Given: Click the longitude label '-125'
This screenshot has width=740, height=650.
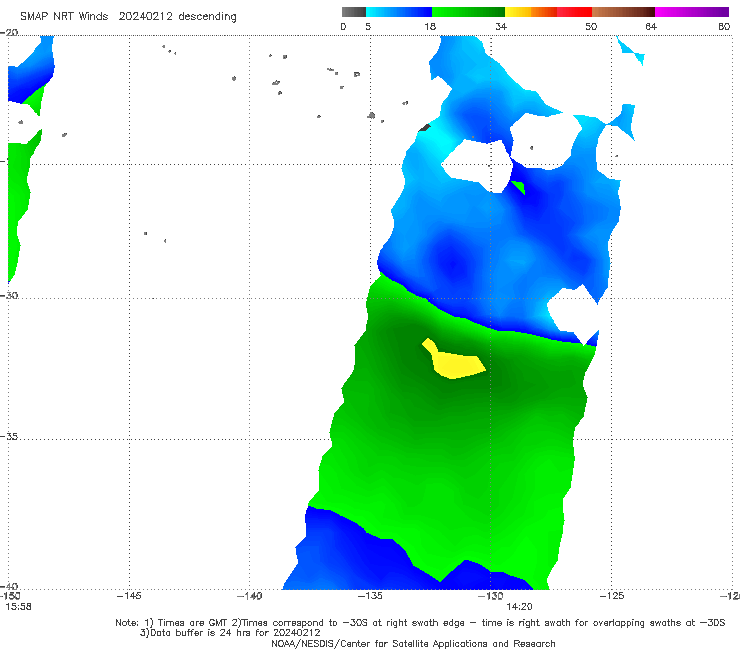Looking at the screenshot, I should click(x=612, y=596).
